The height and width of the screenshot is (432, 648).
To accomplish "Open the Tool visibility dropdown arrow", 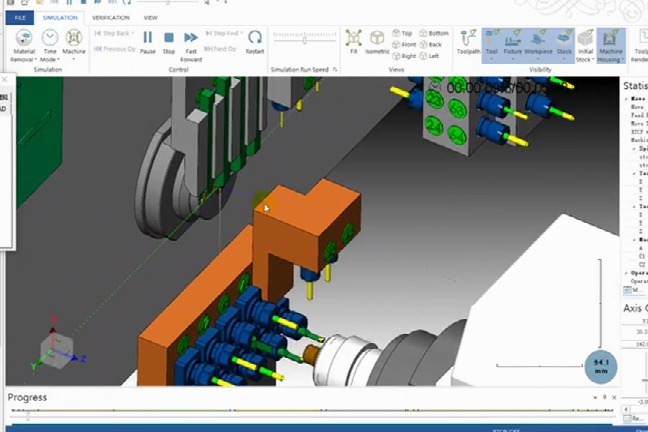I will coord(491,60).
